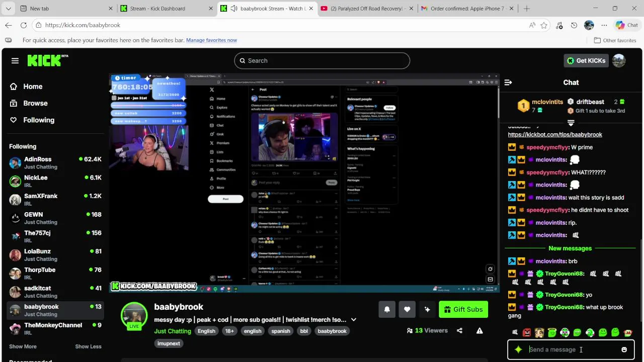Viewport: 644px width, 362px height.
Task: Expand the stream title description chevron
Action: (x=354, y=320)
